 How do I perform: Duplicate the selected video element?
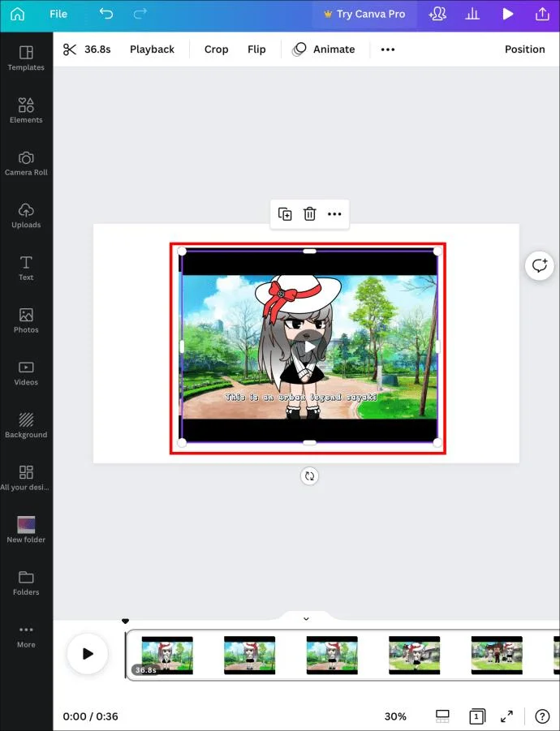coord(285,214)
